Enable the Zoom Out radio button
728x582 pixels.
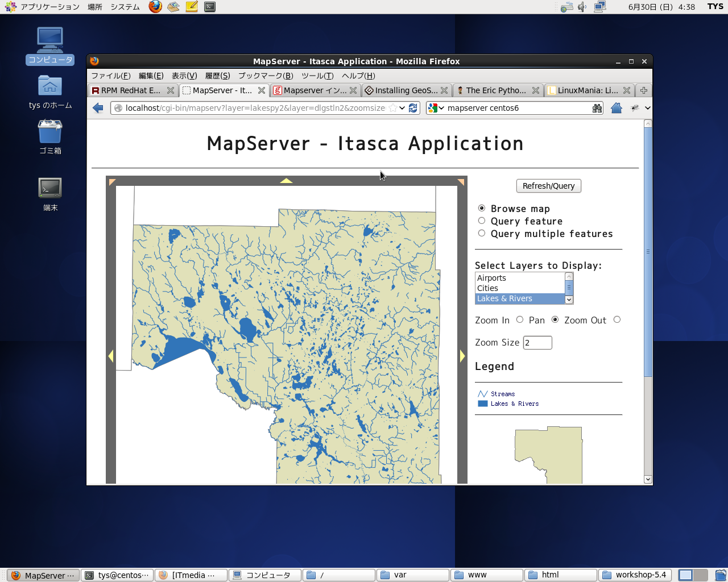click(617, 319)
